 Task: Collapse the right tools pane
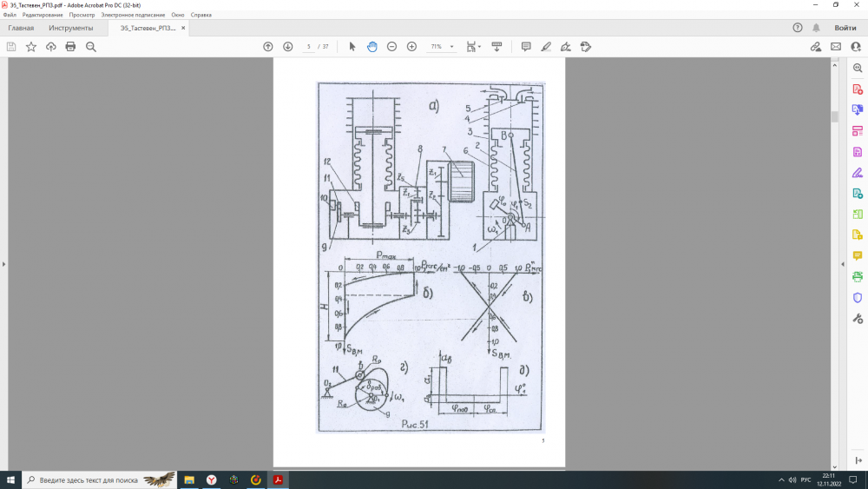[x=842, y=264]
